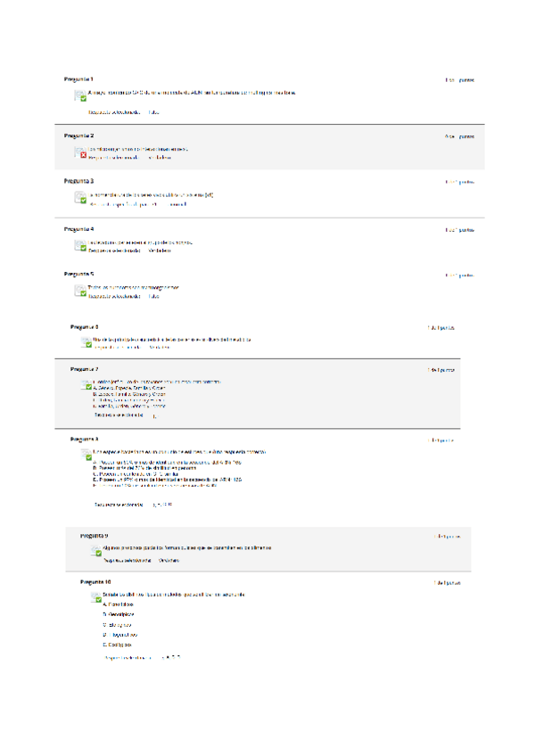Click the correct-answer icon for Pregunta 7
Image resolution: width=535 pixels, height=756 pixels.
[86, 387]
